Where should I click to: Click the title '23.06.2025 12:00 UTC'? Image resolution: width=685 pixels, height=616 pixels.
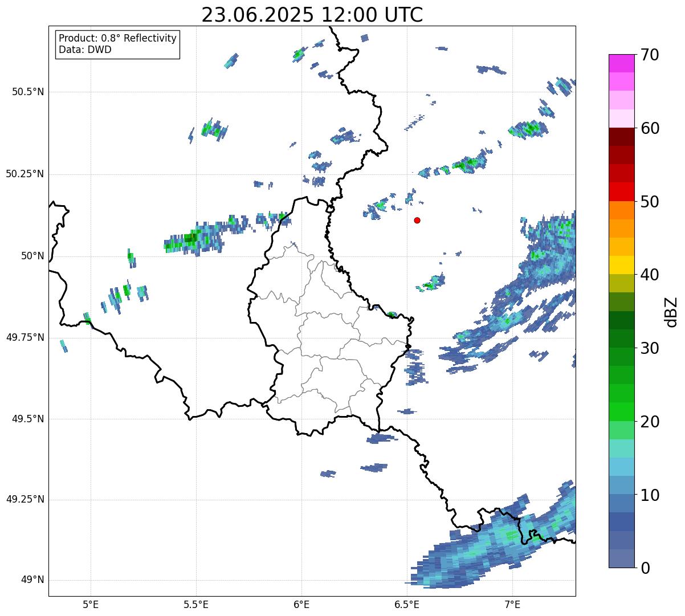point(312,15)
